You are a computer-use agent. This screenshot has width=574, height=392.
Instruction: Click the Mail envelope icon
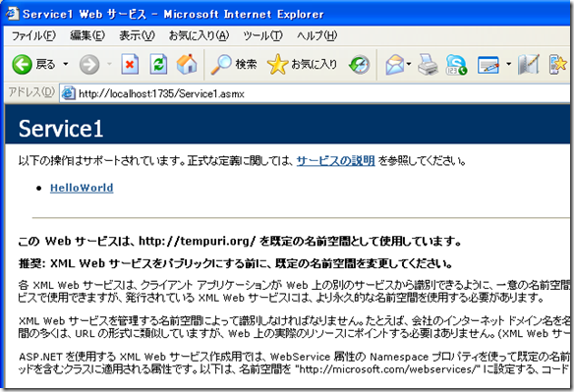(395, 65)
